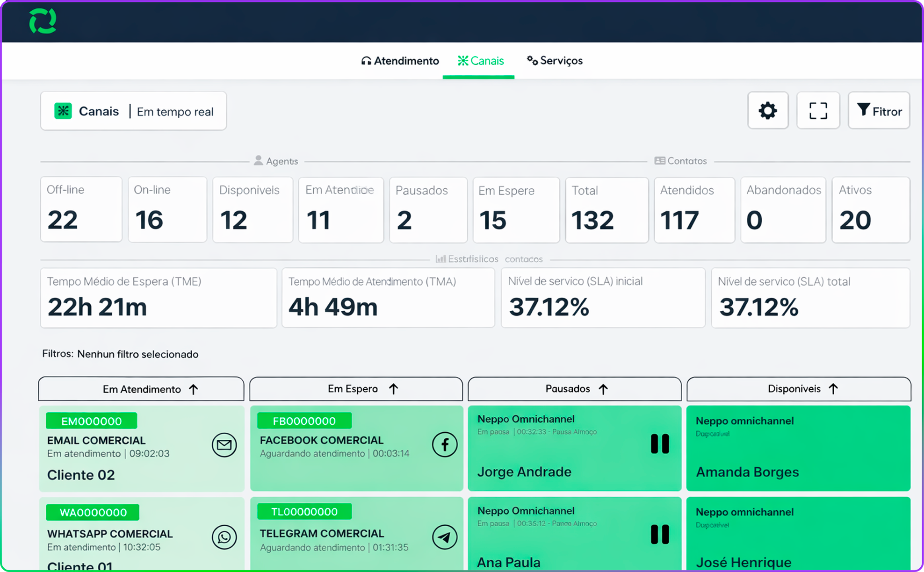Click the green Neppo logo
924x572 pixels.
[x=43, y=21]
